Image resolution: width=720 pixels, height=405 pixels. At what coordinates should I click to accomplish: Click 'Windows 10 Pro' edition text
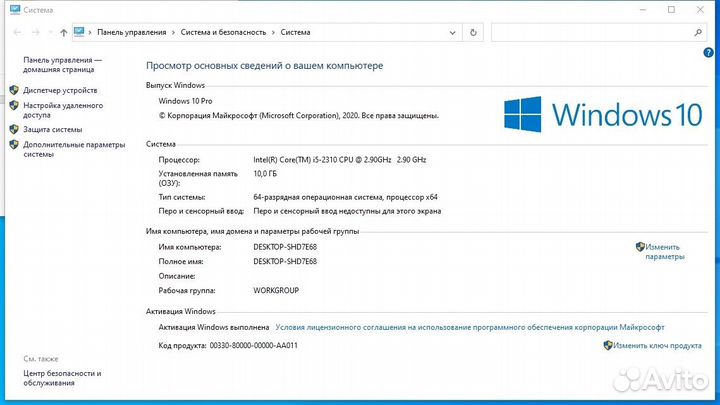tap(186, 101)
